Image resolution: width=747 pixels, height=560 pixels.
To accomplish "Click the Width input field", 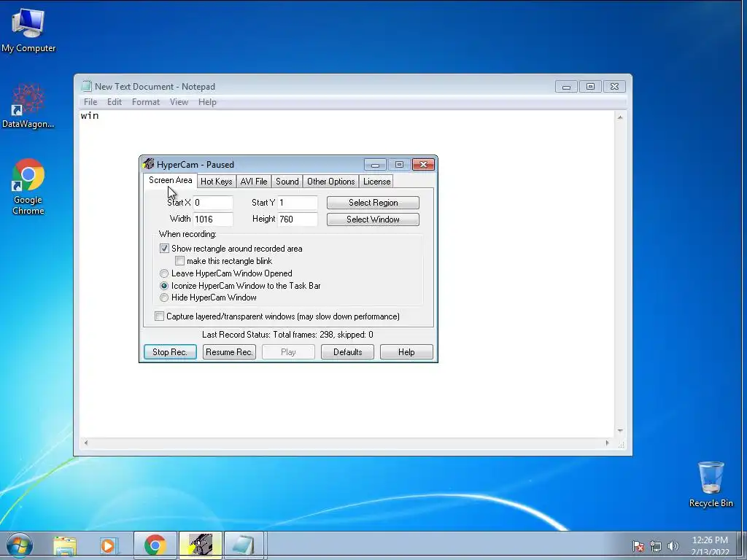I will 213,219.
